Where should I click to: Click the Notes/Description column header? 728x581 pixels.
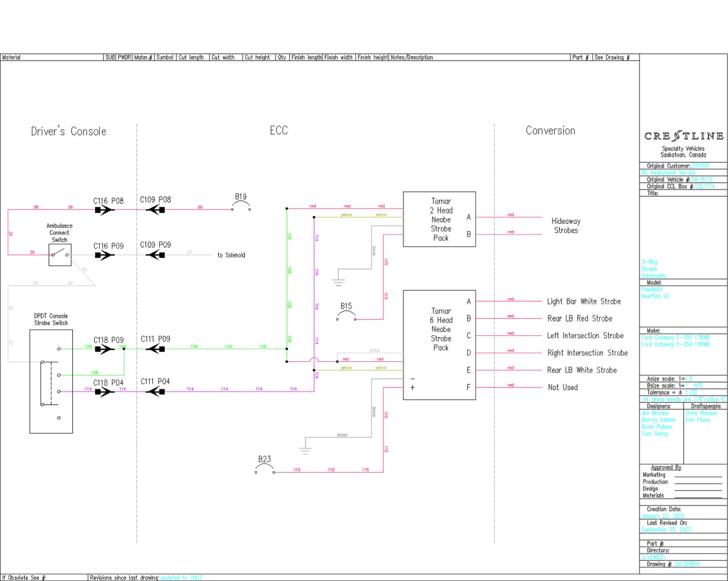(x=412, y=58)
